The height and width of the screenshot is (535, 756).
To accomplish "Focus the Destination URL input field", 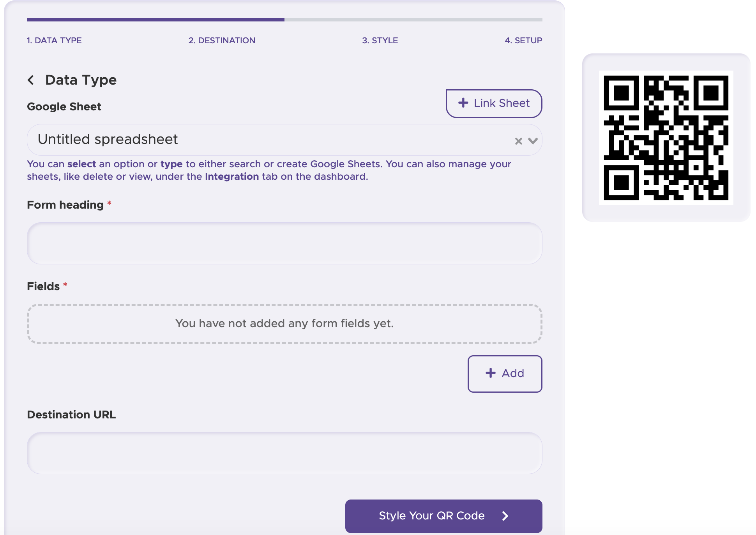I will (284, 453).
